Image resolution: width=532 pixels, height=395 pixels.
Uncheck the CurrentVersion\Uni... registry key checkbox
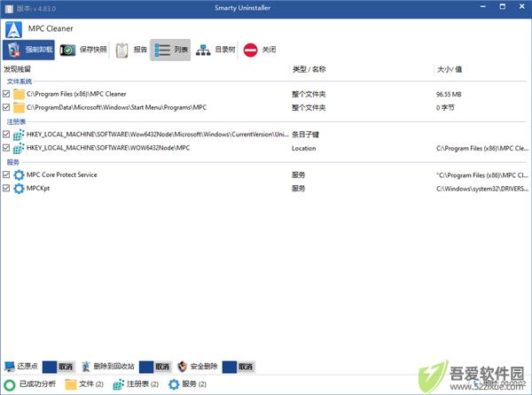click(x=6, y=134)
